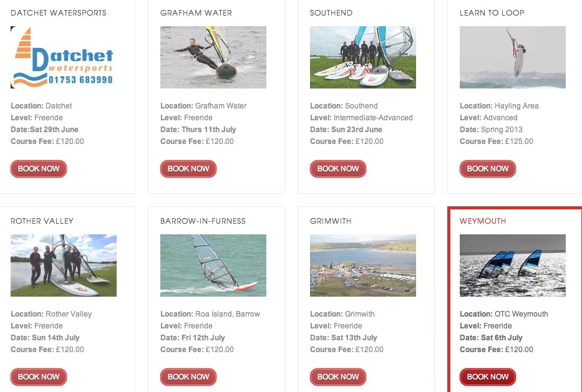Book the Datchet Watersports course

pos(39,169)
